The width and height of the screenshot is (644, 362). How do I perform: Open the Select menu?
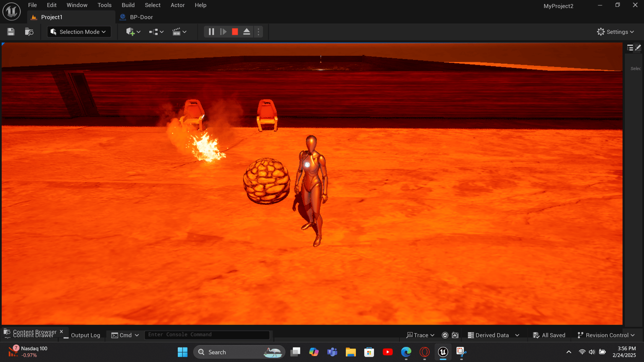153,5
